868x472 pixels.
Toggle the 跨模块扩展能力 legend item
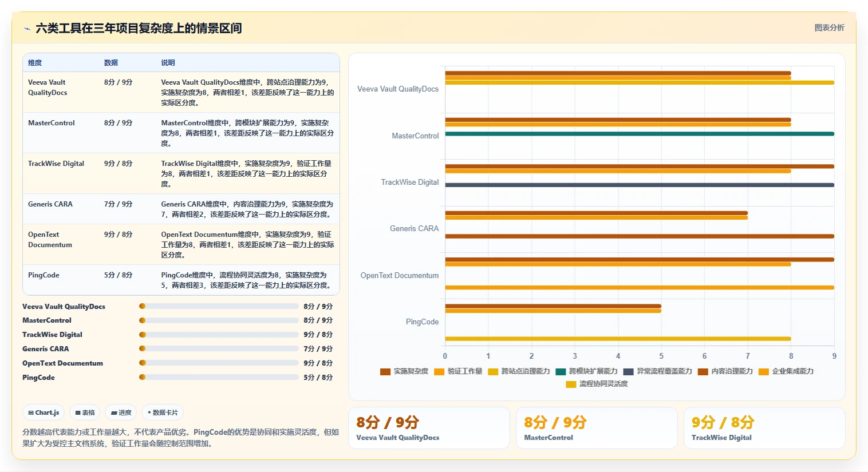(586, 371)
